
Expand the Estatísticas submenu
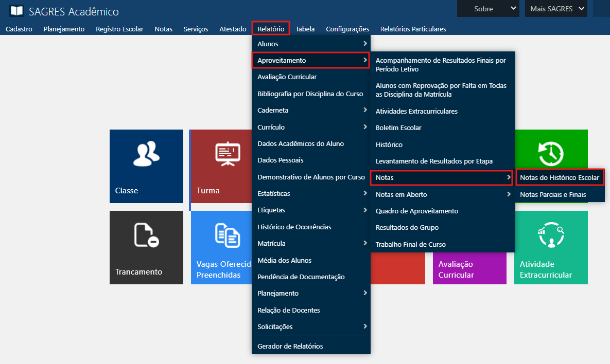pos(310,193)
